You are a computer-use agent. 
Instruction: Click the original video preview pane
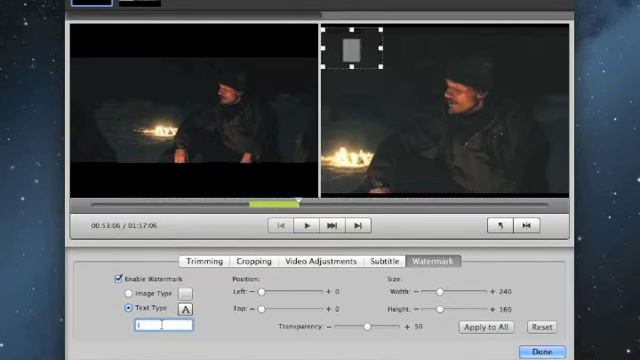point(194,111)
